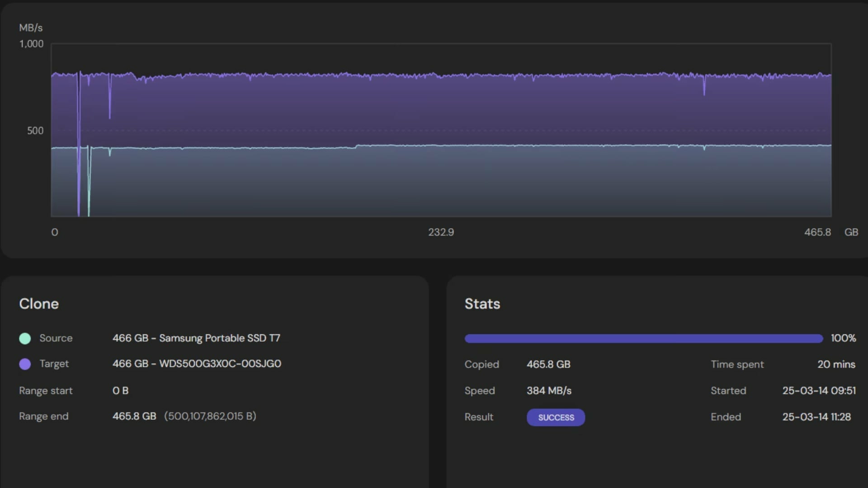This screenshot has width=868, height=488.
Task: Click the Copied 465.8 GB value
Action: tap(548, 364)
